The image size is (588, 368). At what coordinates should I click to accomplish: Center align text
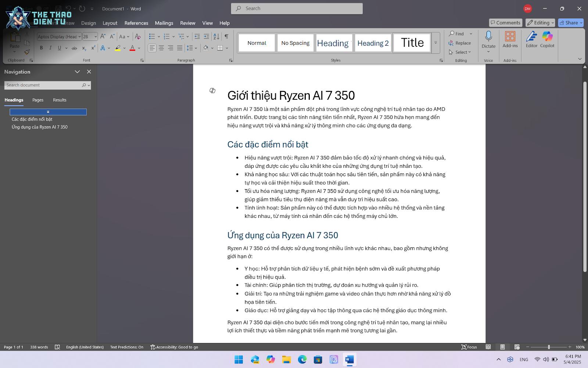(x=161, y=48)
